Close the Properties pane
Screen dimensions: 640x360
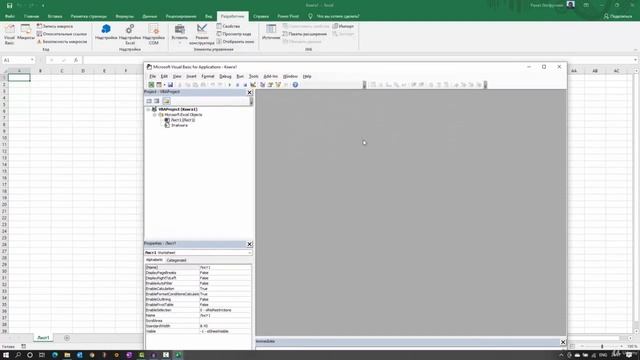coord(249,244)
